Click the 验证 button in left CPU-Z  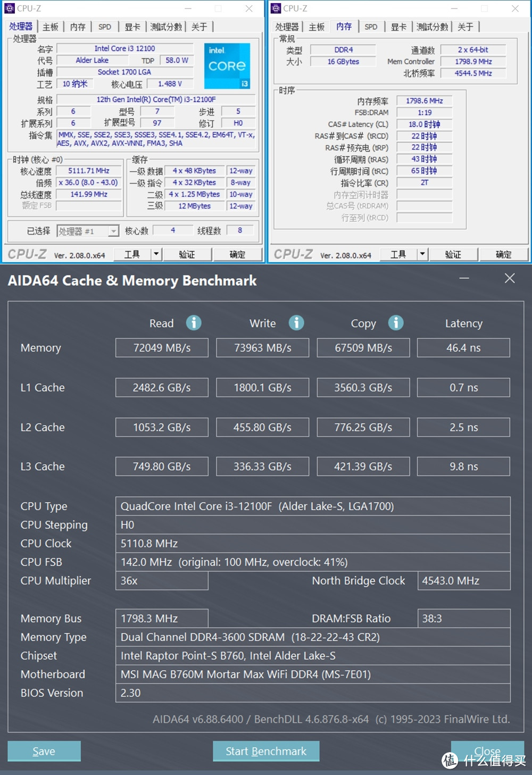pos(187,254)
